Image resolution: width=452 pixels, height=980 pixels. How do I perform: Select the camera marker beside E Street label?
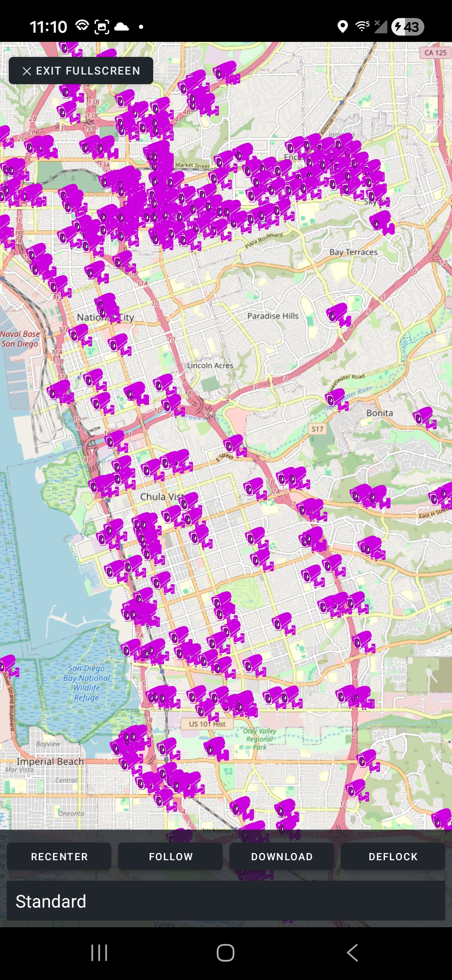tap(235, 445)
